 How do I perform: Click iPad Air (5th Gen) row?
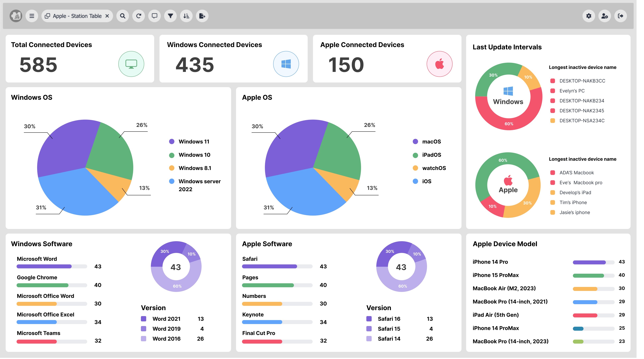549,315
